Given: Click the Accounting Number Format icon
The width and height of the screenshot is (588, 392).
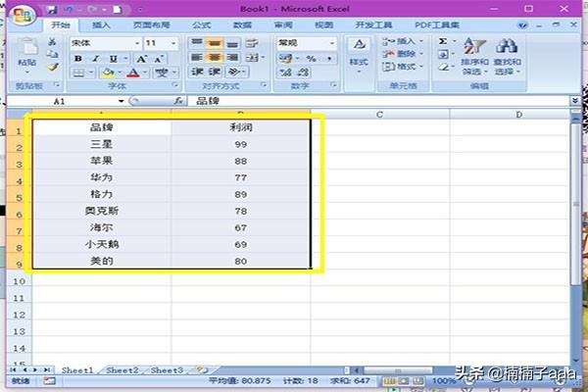Looking at the screenshot, I should point(286,58).
